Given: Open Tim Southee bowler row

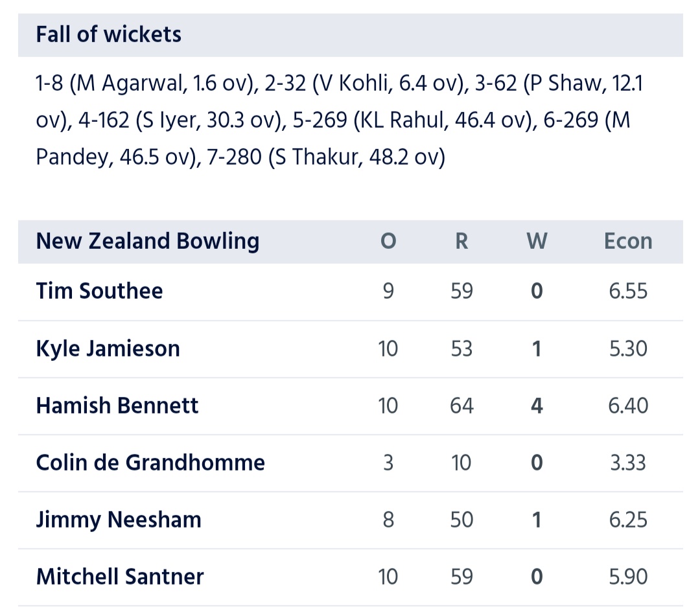Looking at the screenshot, I should click(x=351, y=292).
